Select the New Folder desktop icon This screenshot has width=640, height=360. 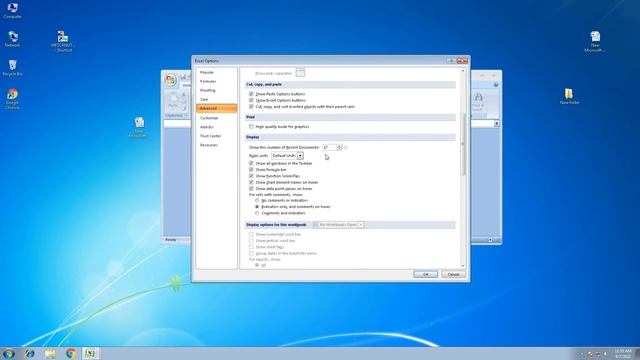(569, 96)
